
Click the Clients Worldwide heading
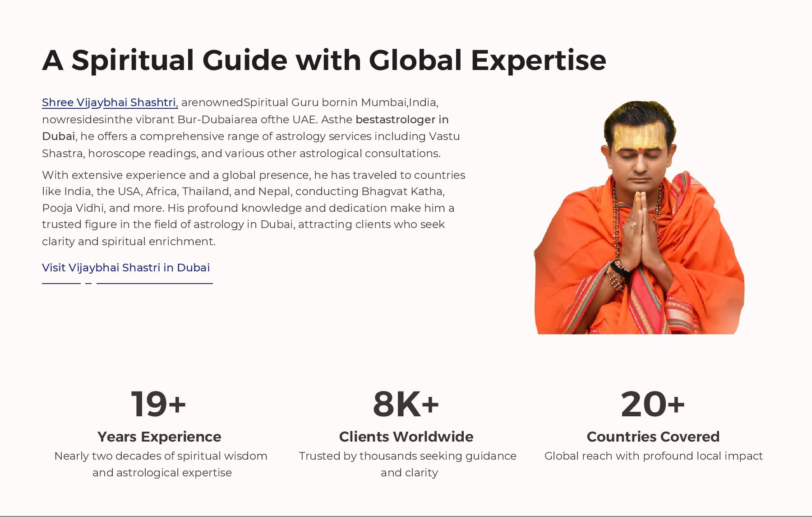tap(406, 437)
